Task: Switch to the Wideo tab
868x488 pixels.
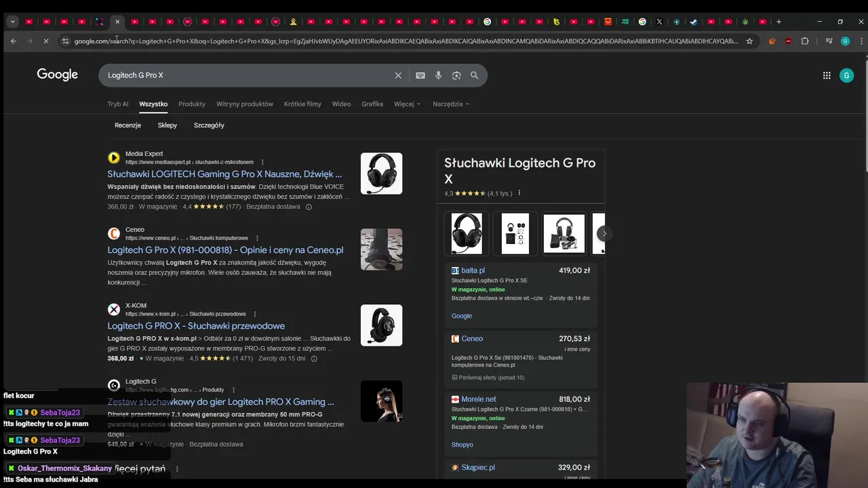Action: click(341, 104)
